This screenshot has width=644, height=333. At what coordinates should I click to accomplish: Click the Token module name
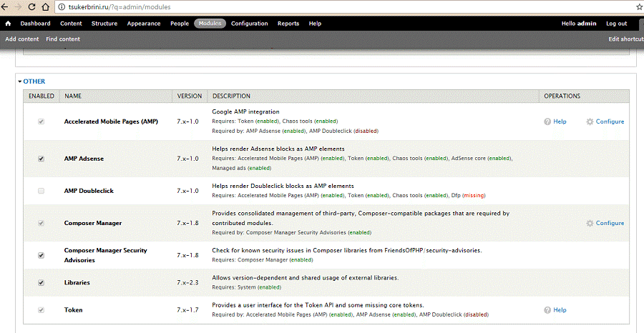(x=73, y=310)
